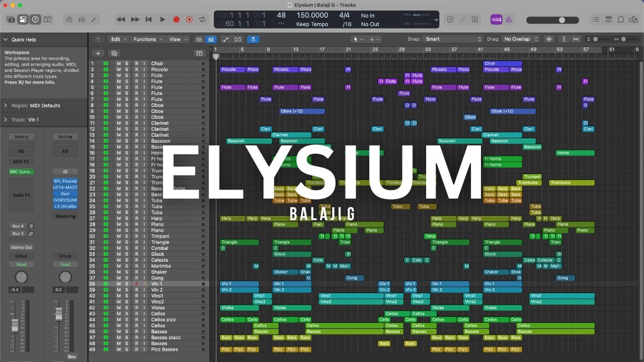Open the left-click pointer tool menu
Screen dimensions: 644x362
pyautogui.click(x=358, y=39)
